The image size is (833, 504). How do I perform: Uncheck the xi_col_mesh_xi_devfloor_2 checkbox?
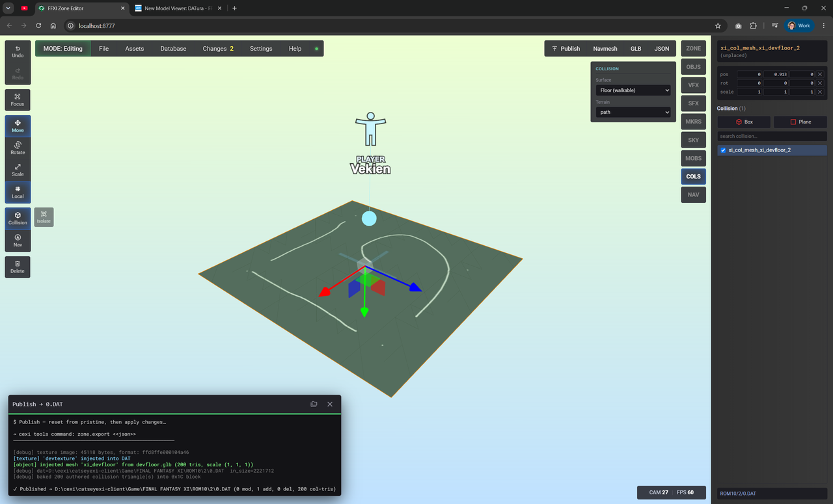point(723,150)
